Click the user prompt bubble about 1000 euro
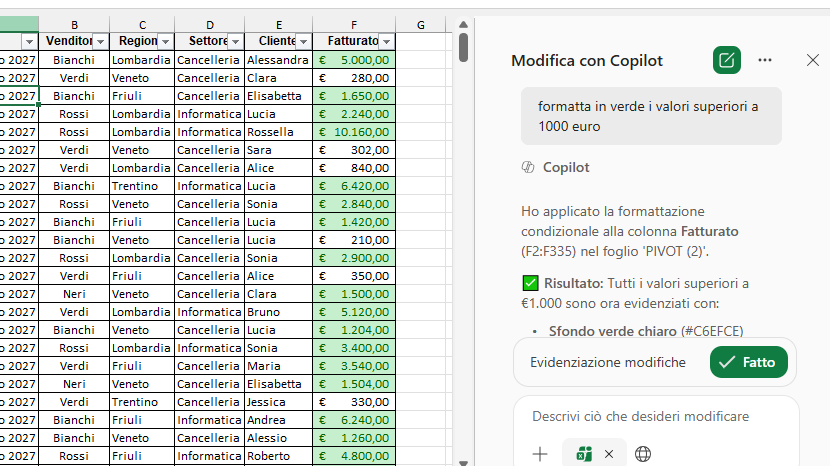This screenshot has height=466, width=830. [650, 116]
